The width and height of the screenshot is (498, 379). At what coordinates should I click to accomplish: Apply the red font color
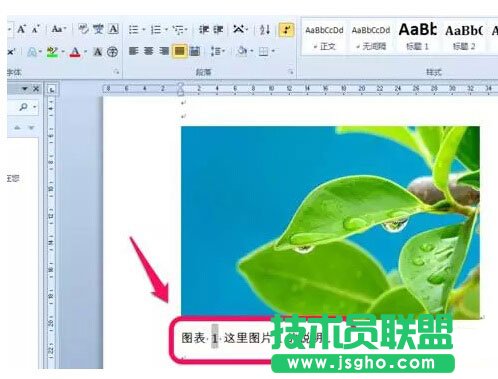75,52
